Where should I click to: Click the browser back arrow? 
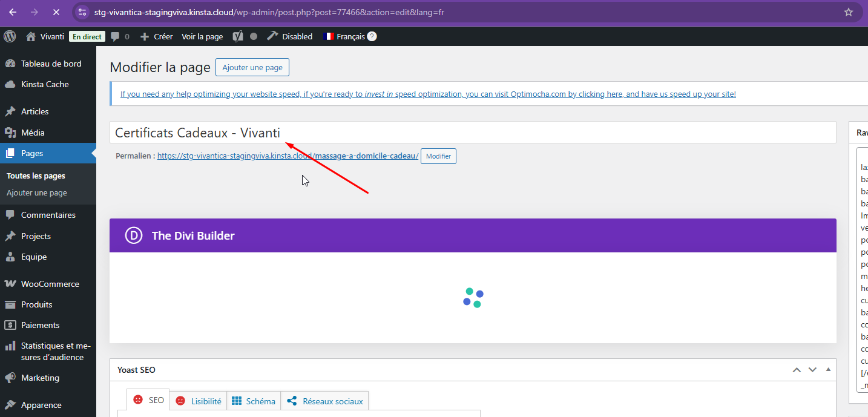point(13,12)
